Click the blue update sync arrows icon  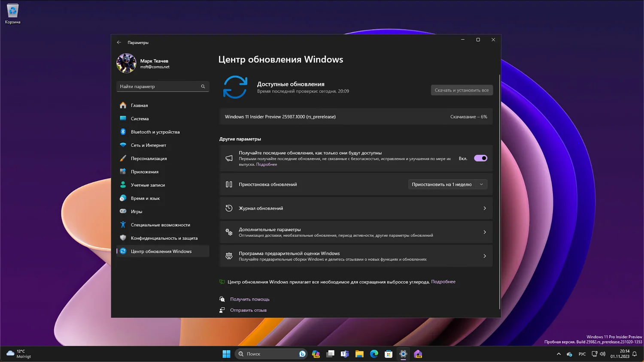point(235,87)
